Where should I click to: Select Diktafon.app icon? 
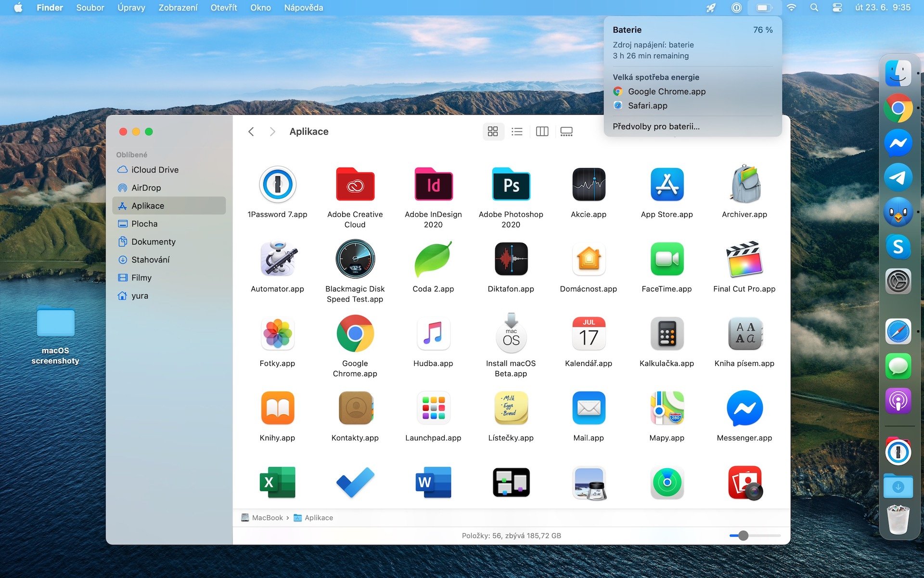coord(511,259)
